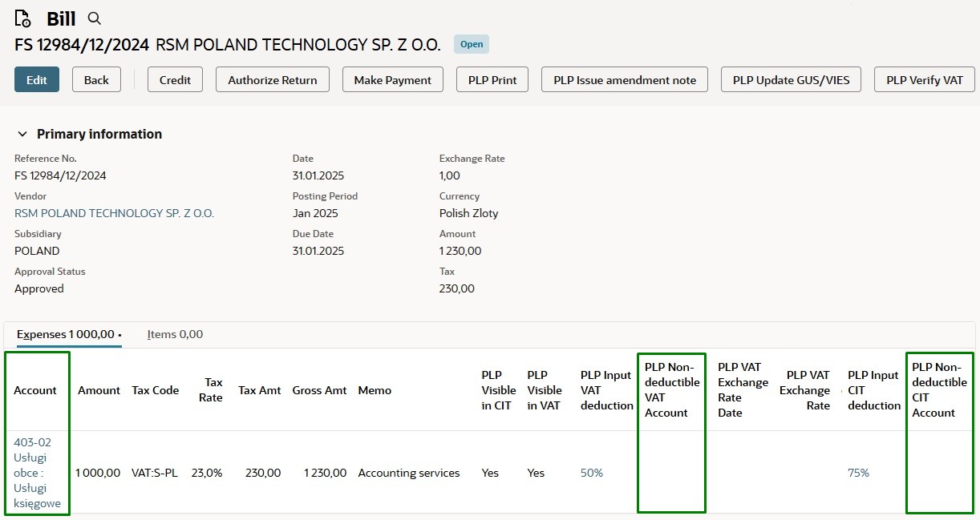Click Authorize Return
This screenshot has height=520, width=980.
(x=273, y=80)
